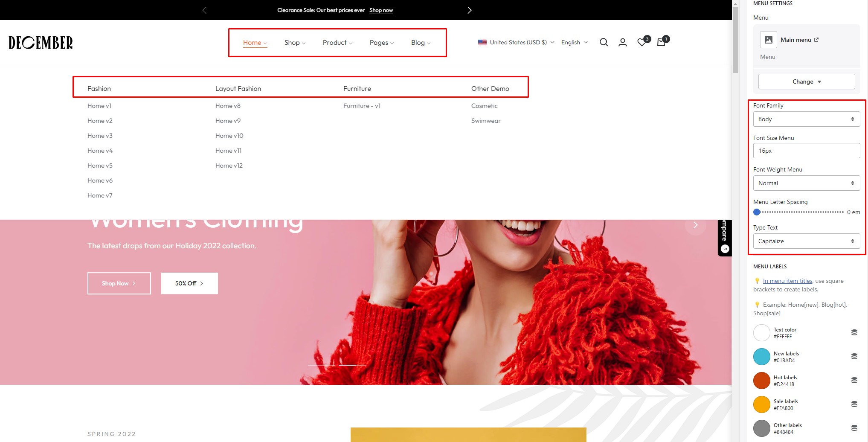Expand the United States (USD $) currency selector
Viewport: 868px width, 442px height.
(516, 42)
